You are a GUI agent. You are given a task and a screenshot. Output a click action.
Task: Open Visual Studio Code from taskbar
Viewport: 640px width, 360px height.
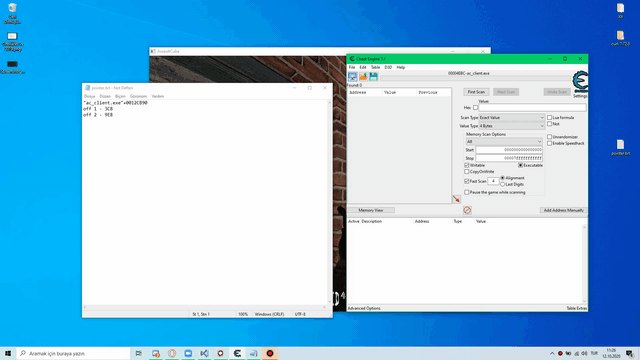tap(204, 353)
